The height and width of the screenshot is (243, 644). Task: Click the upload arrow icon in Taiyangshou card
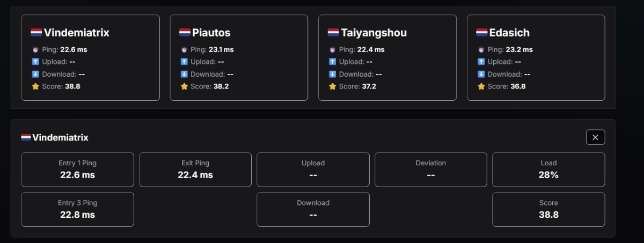coord(333,62)
